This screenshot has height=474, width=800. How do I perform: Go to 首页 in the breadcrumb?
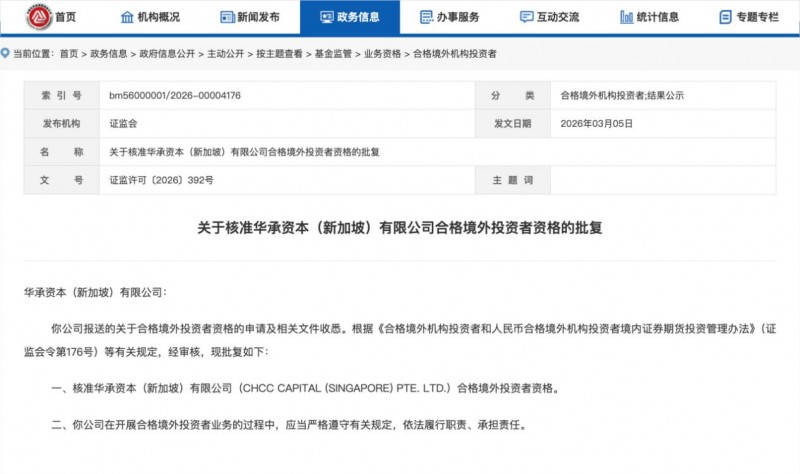tap(69, 54)
